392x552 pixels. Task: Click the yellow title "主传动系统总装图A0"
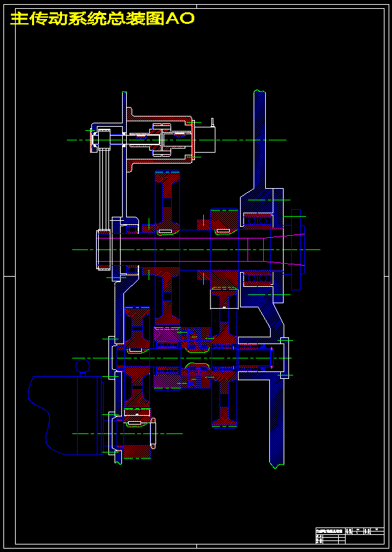tap(102, 19)
